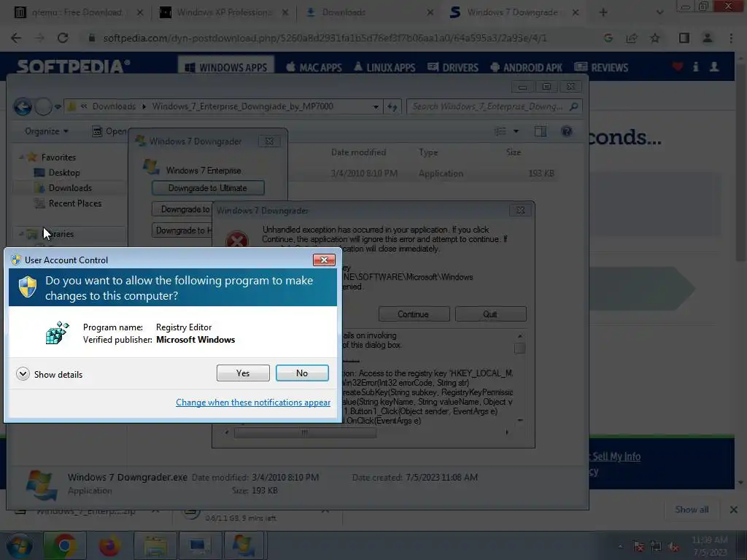Click the Explorer help question mark icon
This screenshot has height=560, width=747.
click(x=566, y=131)
